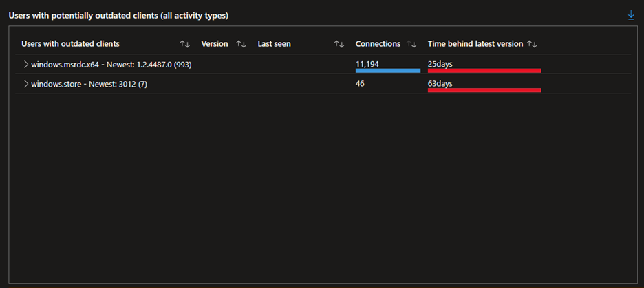
Task: Sort table by Last seen column
Action: point(339,44)
